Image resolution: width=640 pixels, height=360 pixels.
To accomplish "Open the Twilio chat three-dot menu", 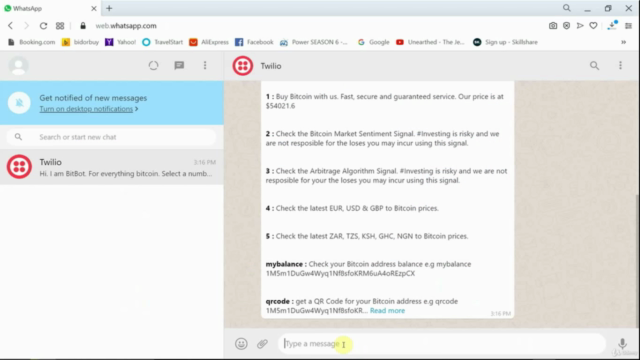I will pyautogui.click(x=620, y=66).
